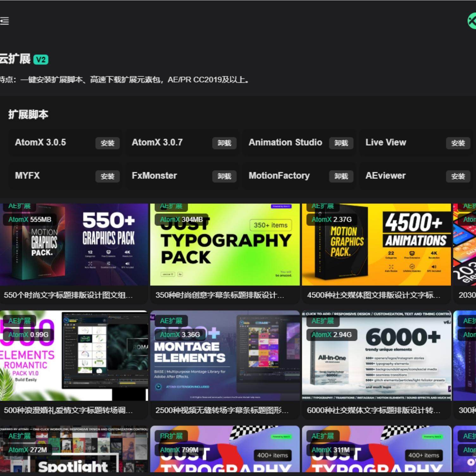Click the AE扩展 badge on 550 Graphics Pack
The image size is (476, 476).
(x=20, y=206)
